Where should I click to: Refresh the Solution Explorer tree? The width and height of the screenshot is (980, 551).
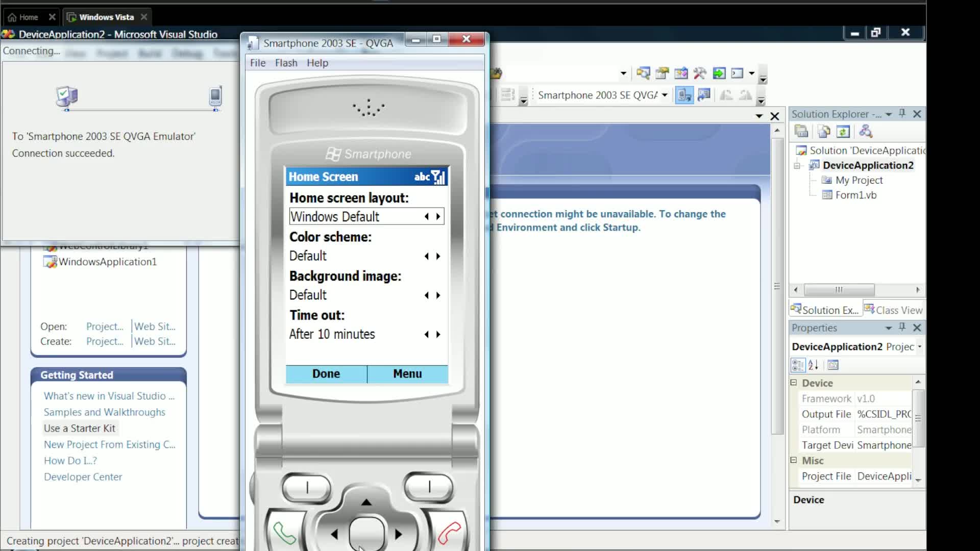(x=843, y=132)
